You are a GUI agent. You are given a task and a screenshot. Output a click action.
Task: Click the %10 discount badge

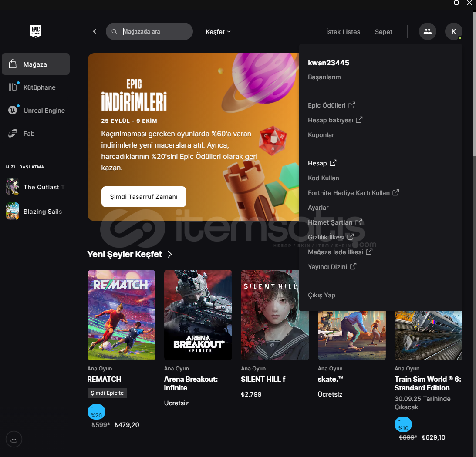403,425
